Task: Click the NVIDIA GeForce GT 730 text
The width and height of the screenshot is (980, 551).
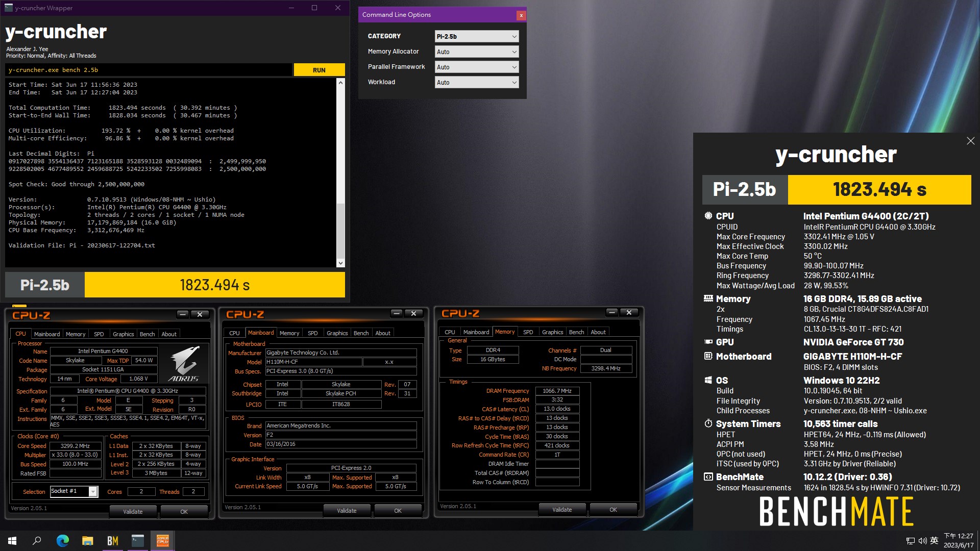Action: click(x=853, y=342)
